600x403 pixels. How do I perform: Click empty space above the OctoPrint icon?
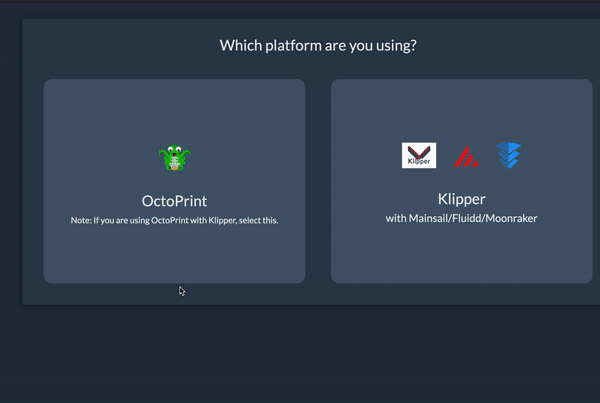(x=174, y=110)
